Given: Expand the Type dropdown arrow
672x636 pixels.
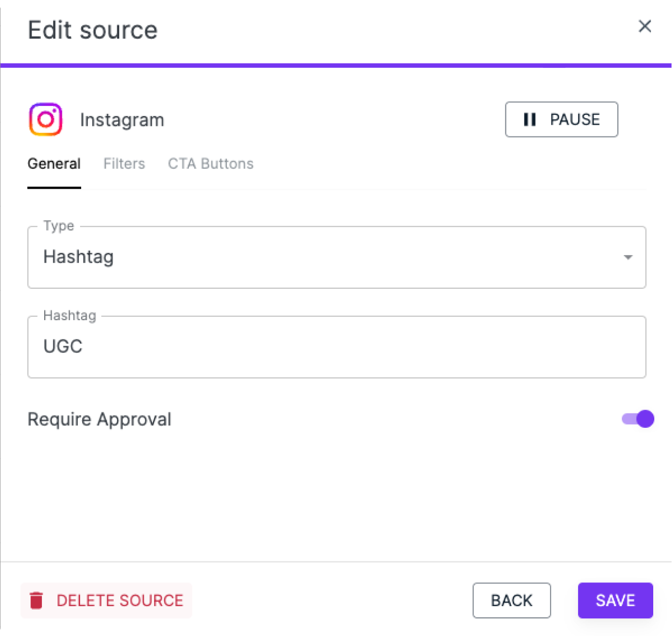Looking at the screenshot, I should (628, 257).
